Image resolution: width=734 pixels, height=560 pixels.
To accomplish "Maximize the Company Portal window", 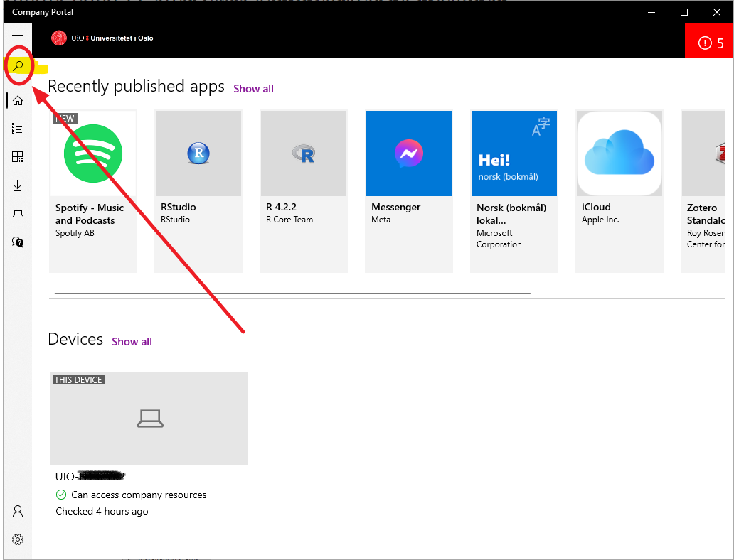I will coord(684,12).
